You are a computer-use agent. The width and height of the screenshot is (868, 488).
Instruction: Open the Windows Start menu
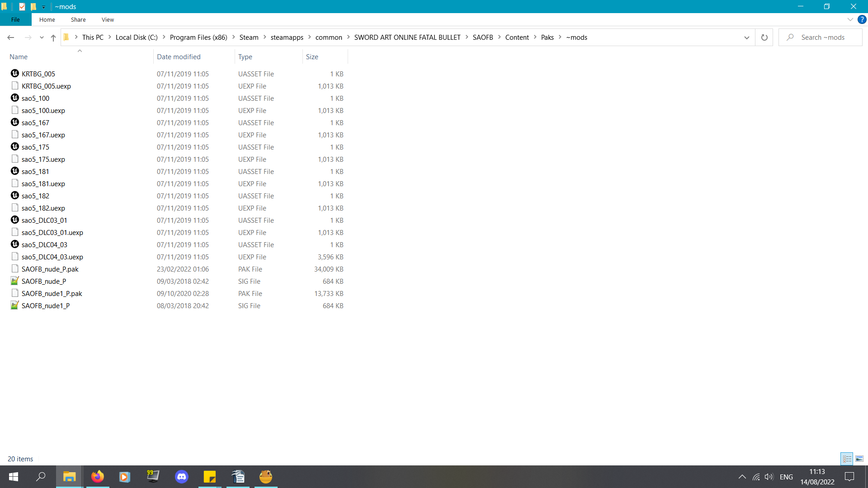click(x=14, y=477)
